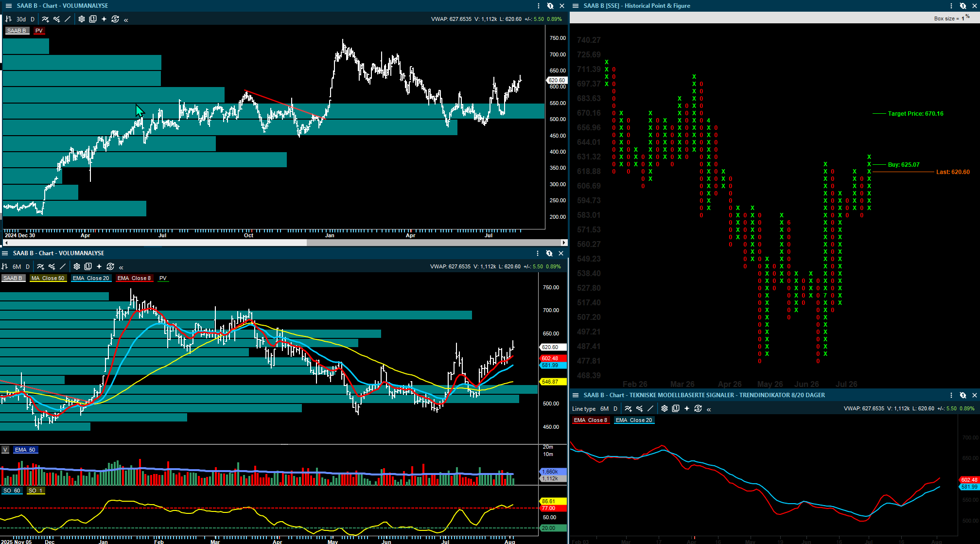Screen dimensions: 980x544
Task: Add a study in lower 6M volume chart
Action: (40, 266)
